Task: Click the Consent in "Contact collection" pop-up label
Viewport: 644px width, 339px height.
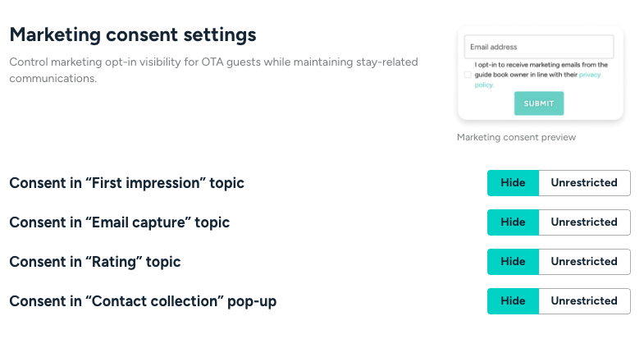Action: coord(143,301)
